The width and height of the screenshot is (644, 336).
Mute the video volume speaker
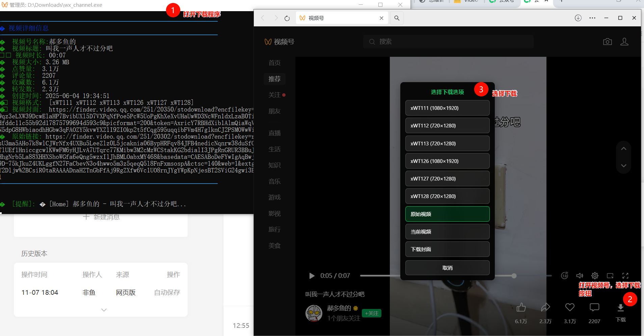pos(580,276)
